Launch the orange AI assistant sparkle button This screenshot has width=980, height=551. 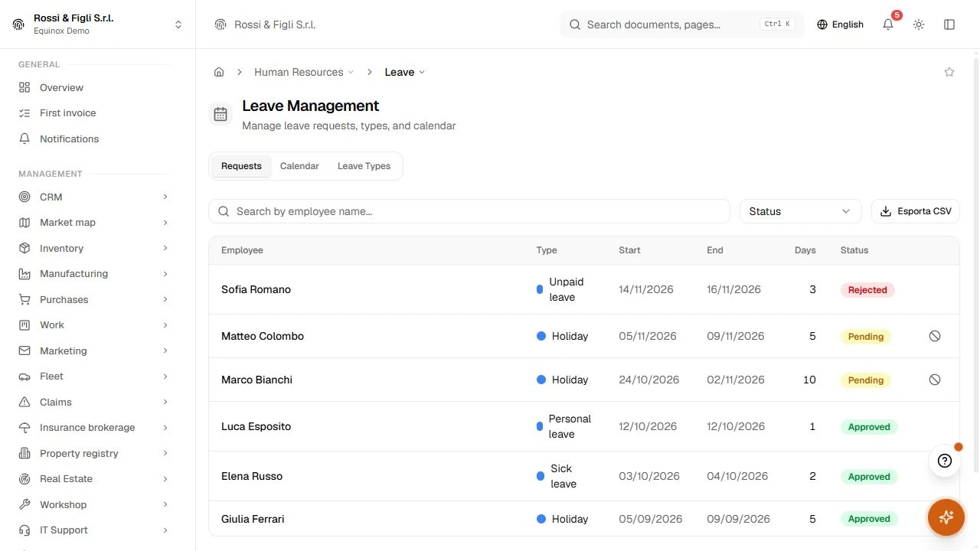tap(946, 517)
